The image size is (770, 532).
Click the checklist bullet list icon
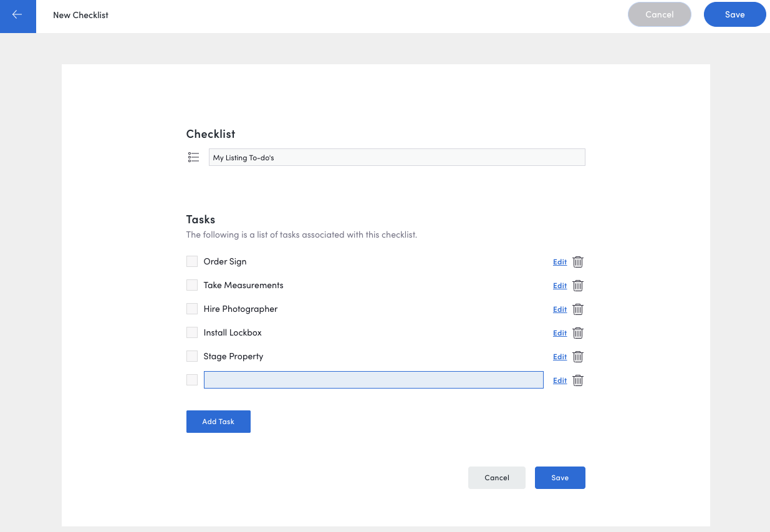click(193, 157)
